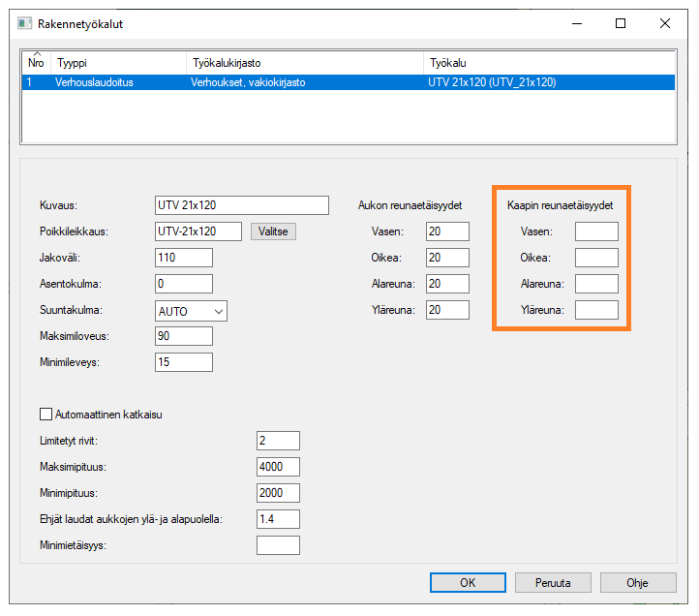Click the Tyyppi column header

116,62
